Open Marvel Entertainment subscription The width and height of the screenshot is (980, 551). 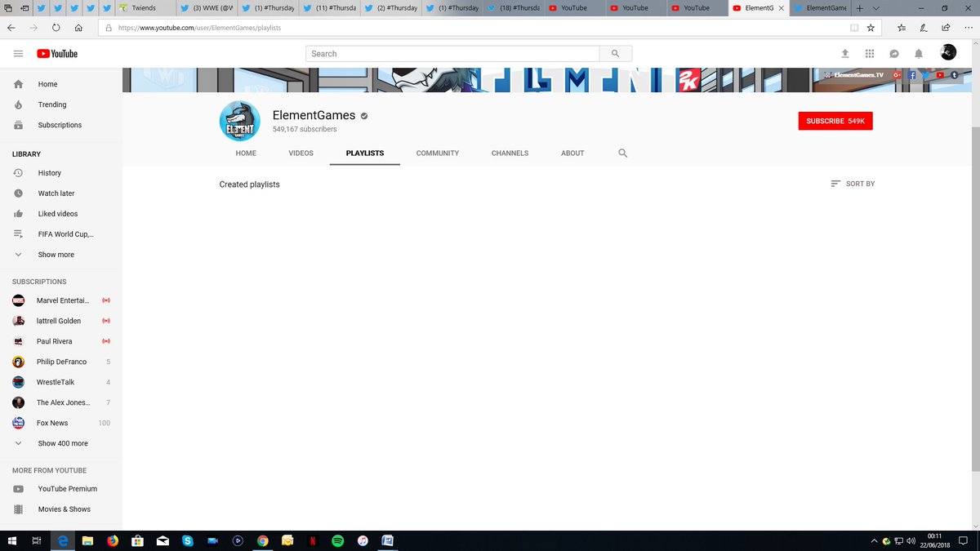click(x=61, y=300)
